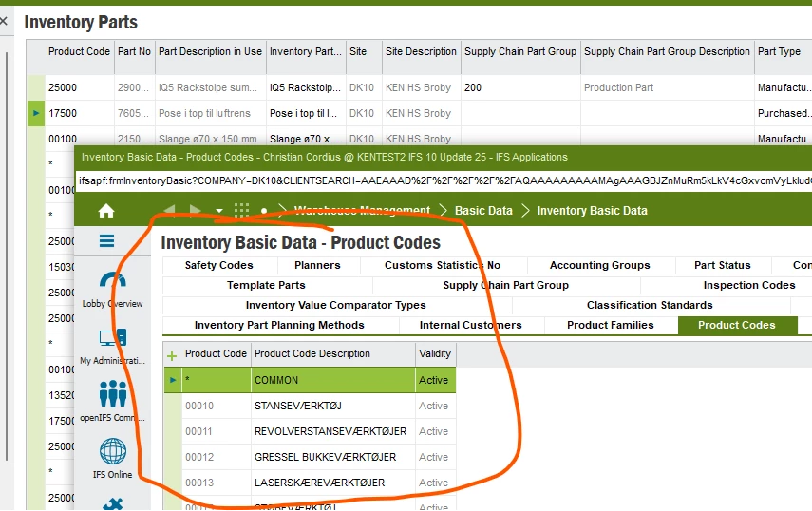Click Site Description column header

(421, 52)
